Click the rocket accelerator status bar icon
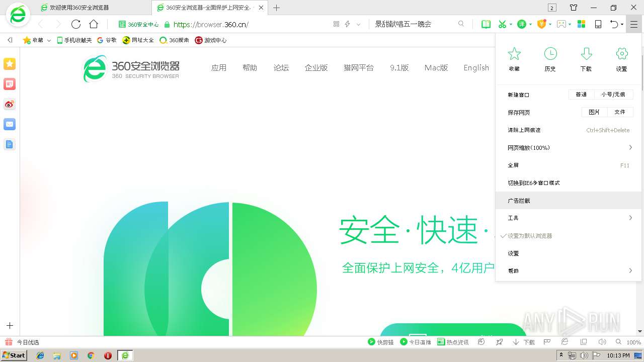 pyautogui.click(x=499, y=342)
